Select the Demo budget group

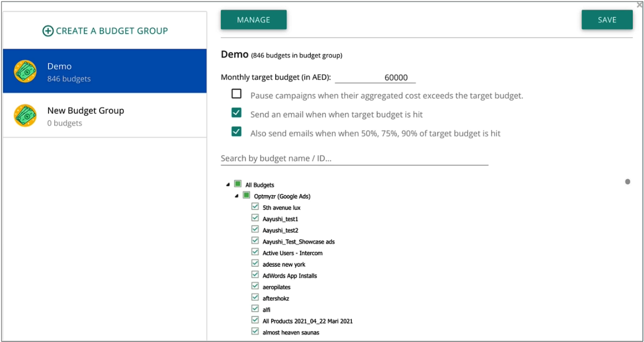pos(104,72)
